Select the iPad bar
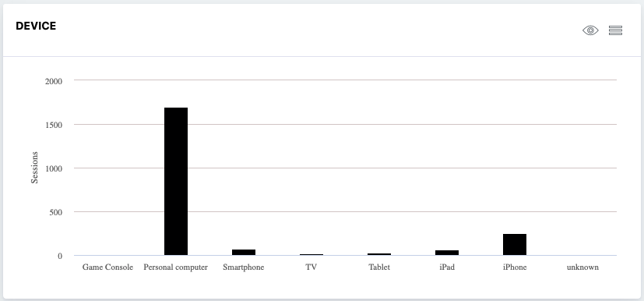Viewport: 644px width, 301px height. (x=447, y=253)
